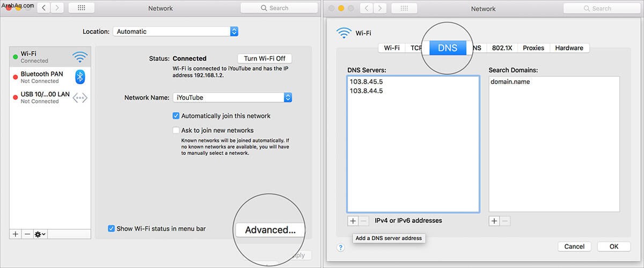Switch to the Hardware tab
The width and height of the screenshot is (644, 268).
(569, 48)
